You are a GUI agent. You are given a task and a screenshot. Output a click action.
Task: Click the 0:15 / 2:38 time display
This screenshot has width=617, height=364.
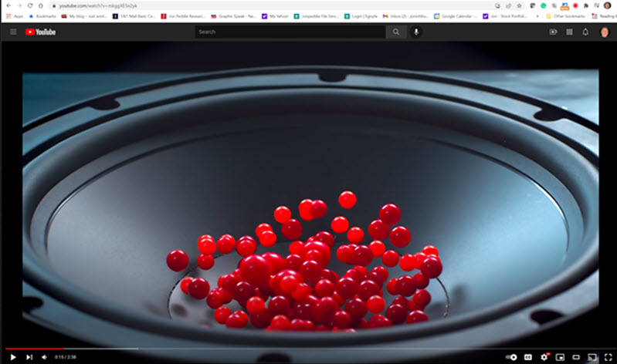tap(66, 357)
